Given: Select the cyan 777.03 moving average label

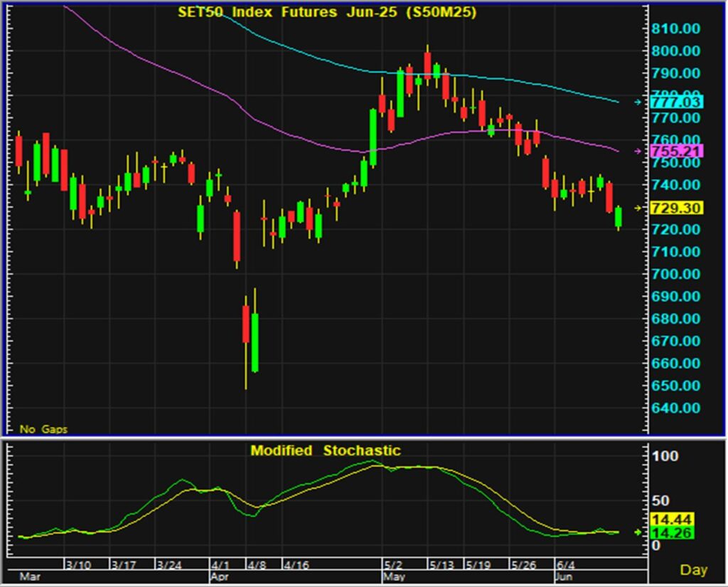Looking at the screenshot, I should coord(677,102).
